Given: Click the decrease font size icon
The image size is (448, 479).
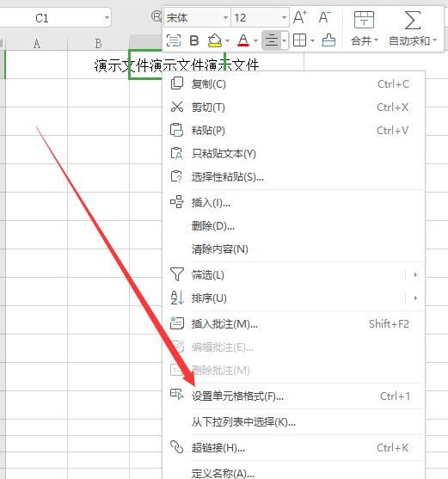Looking at the screenshot, I should point(325,17).
